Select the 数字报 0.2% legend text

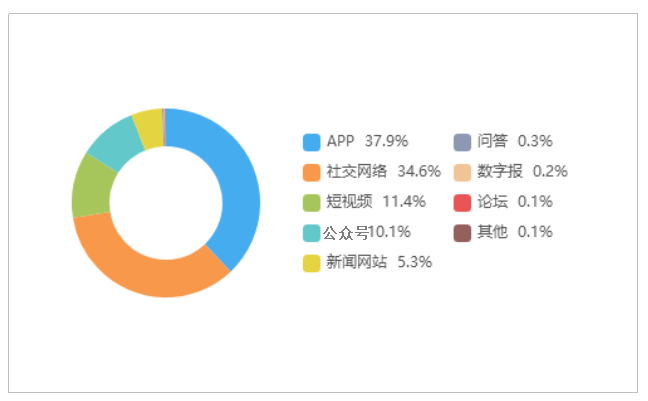click(522, 172)
